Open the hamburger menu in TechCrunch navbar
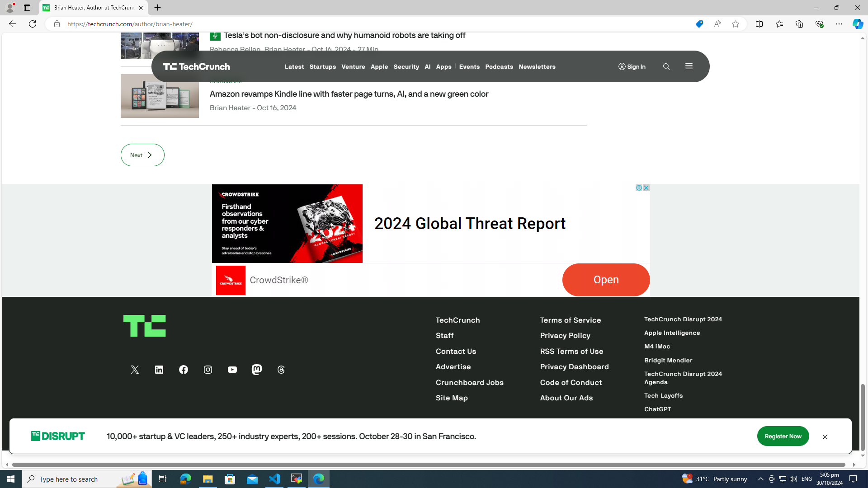This screenshot has height=488, width=868. (x=689, y=66)
